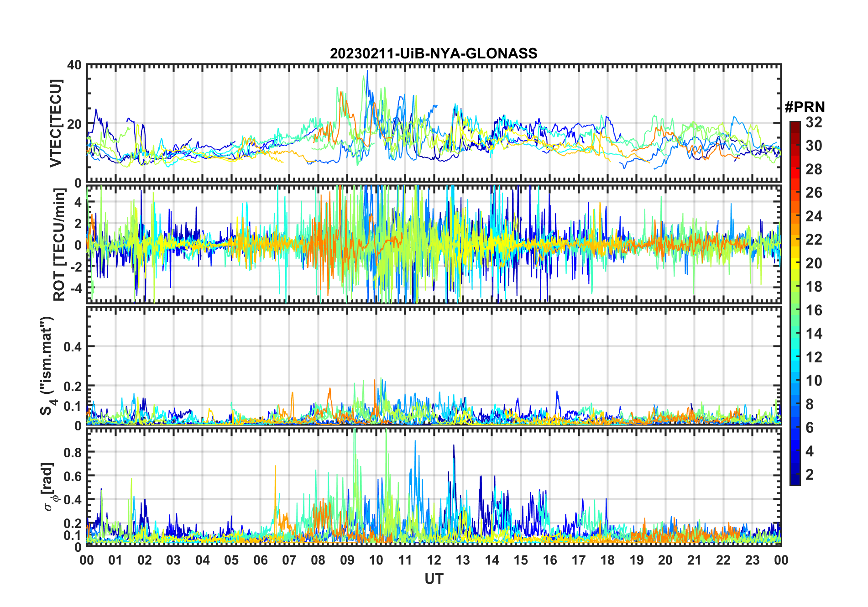This screenshot has height=607, width=868.
Task: Click S4 axis tick label 0.4
Action: pos(73,347)
